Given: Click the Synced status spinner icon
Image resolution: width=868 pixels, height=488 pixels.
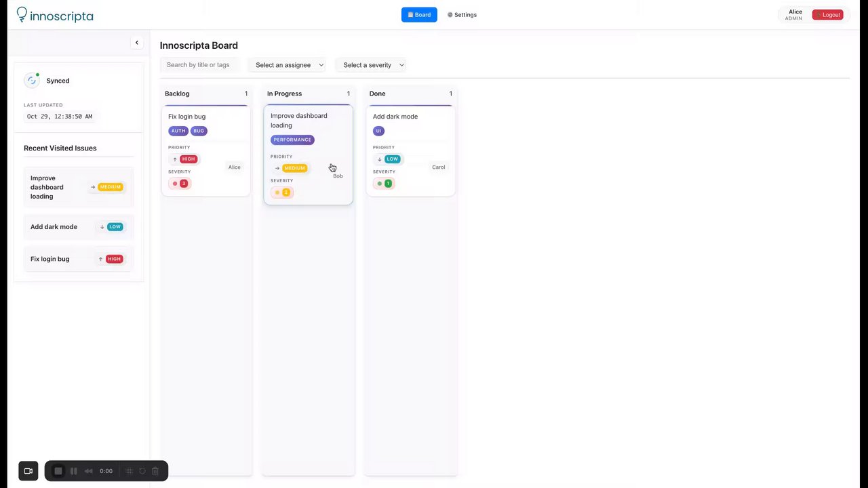Looking at the screenshot, I should [x=31, y=81].
